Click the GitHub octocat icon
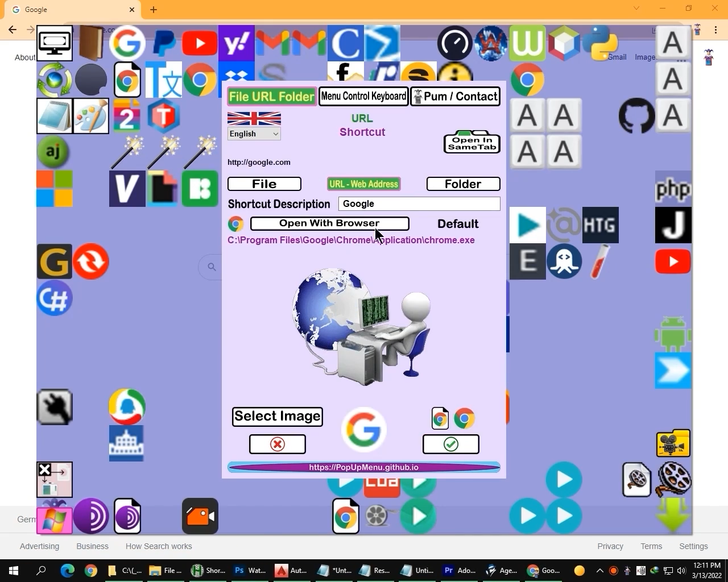 pyautogui.click(x=636, y=116)
